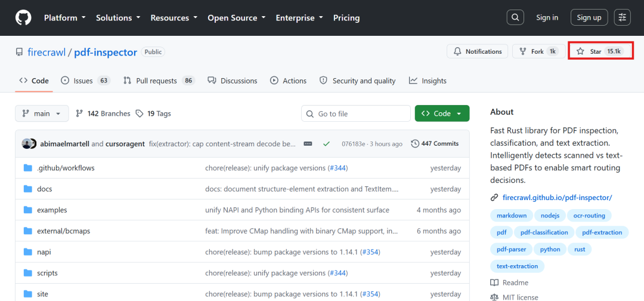
Task: Expand the Solutions menu
Action: point(118,18)
